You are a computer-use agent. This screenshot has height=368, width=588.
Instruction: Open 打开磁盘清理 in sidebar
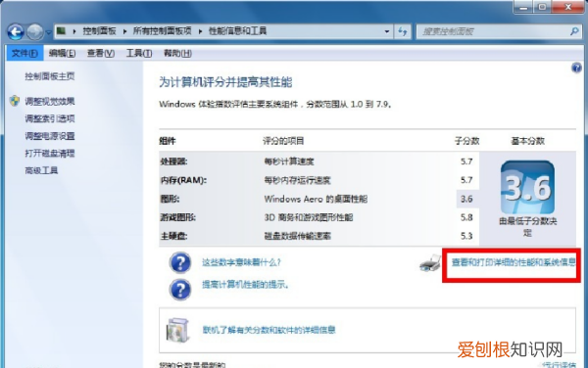click(50, 153)
